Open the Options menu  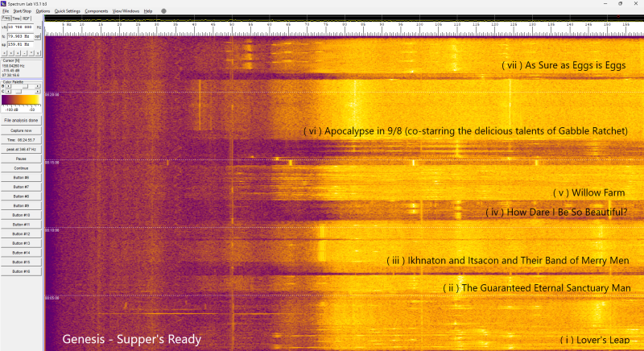[x=43, y=11]
